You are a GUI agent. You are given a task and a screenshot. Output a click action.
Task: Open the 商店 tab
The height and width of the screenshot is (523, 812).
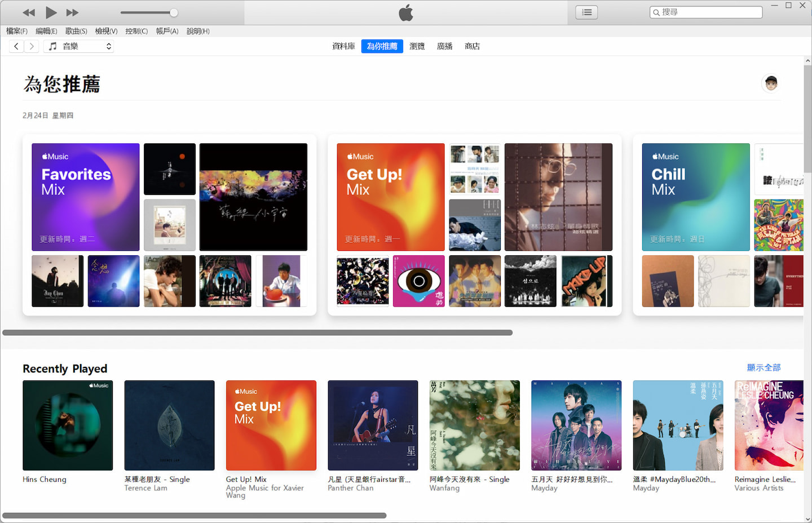pyautogui.click(x=472, y=46)
